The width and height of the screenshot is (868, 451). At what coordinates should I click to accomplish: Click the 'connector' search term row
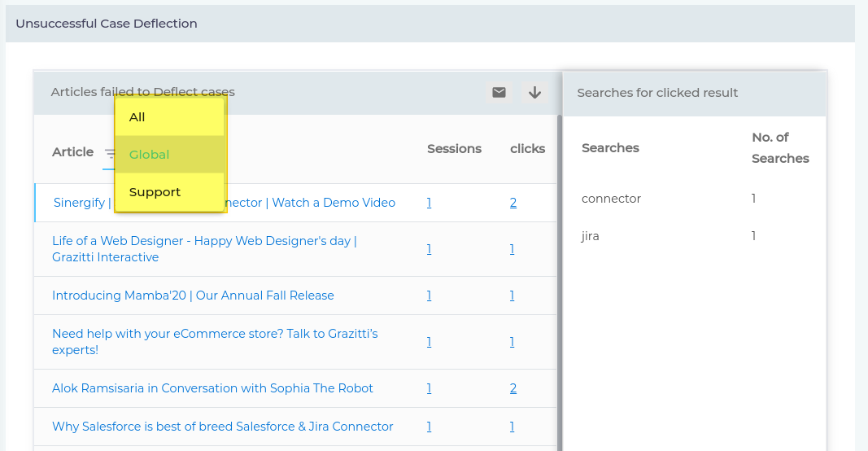pyautogui.click(x=612, y=199)
